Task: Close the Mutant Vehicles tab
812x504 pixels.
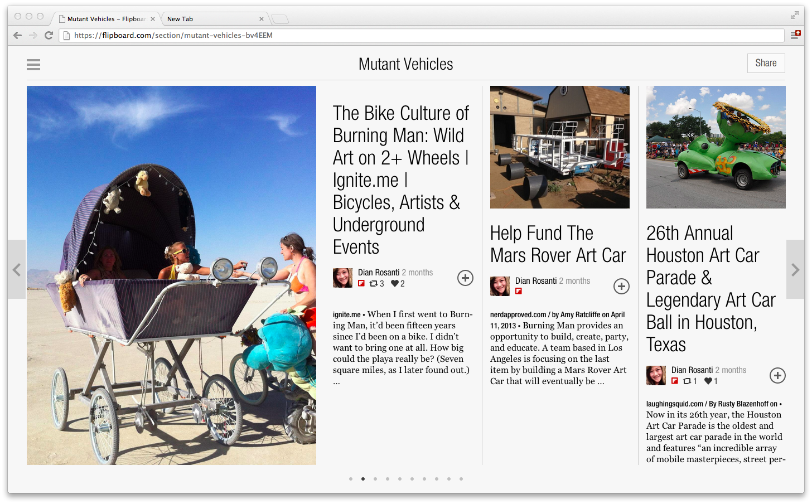Action: (x=153, y=19)
